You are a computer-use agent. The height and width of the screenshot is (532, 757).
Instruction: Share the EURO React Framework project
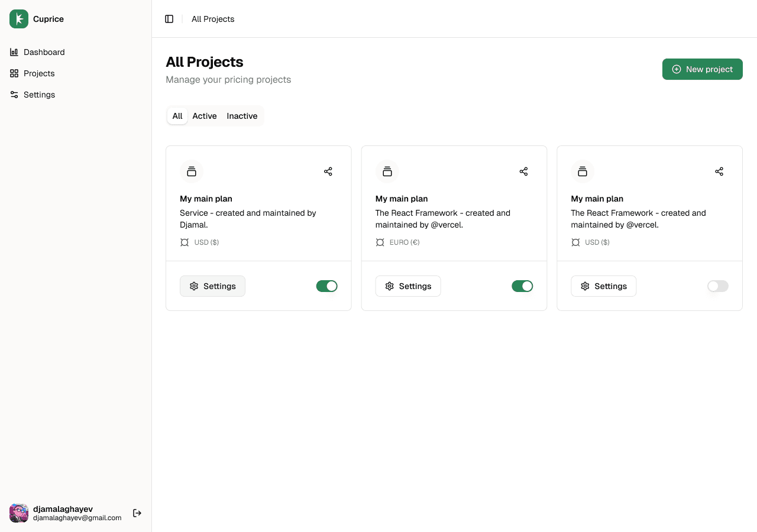[x=523, y=171]
